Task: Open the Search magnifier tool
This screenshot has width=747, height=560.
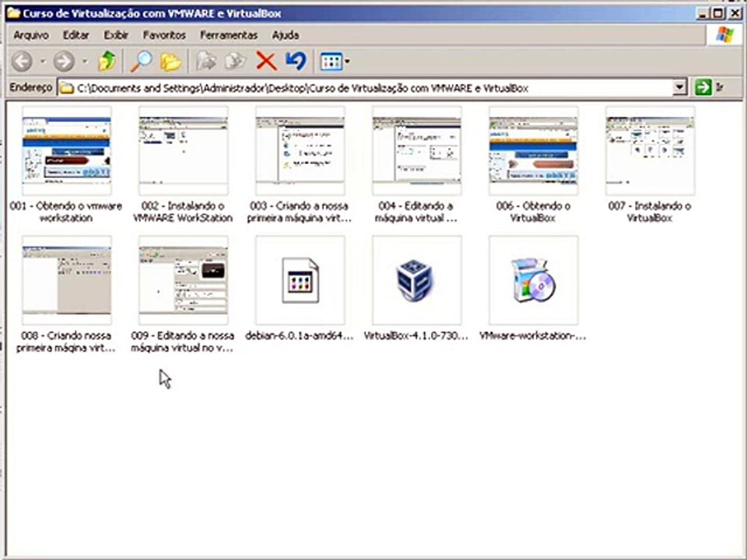Action: [x=141, y=61]
